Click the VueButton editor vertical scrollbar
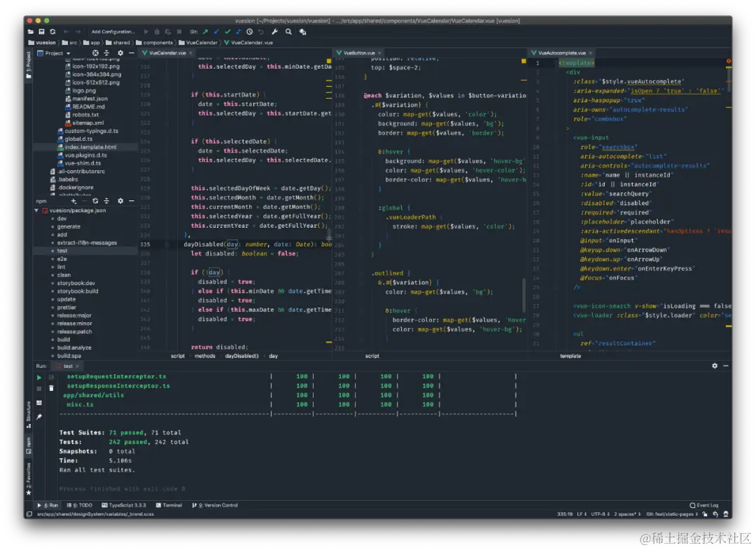756x550 pixels. [x=524, y=295]
